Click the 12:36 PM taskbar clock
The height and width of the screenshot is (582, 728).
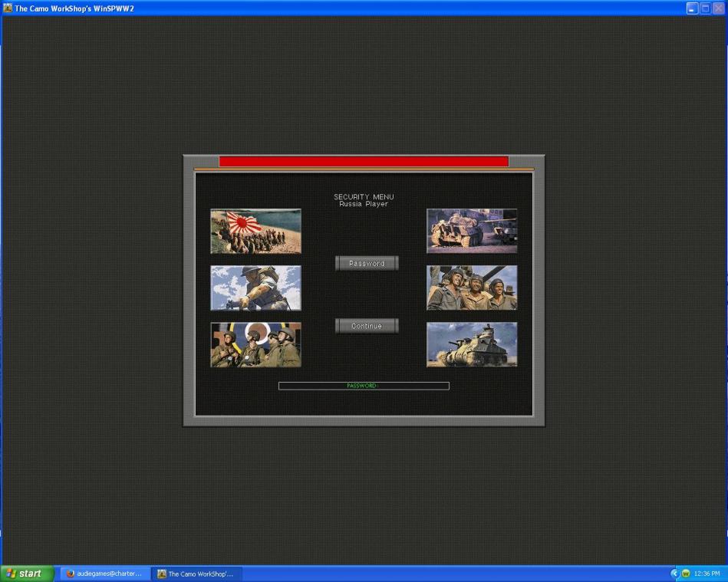[x=707, y=574]
